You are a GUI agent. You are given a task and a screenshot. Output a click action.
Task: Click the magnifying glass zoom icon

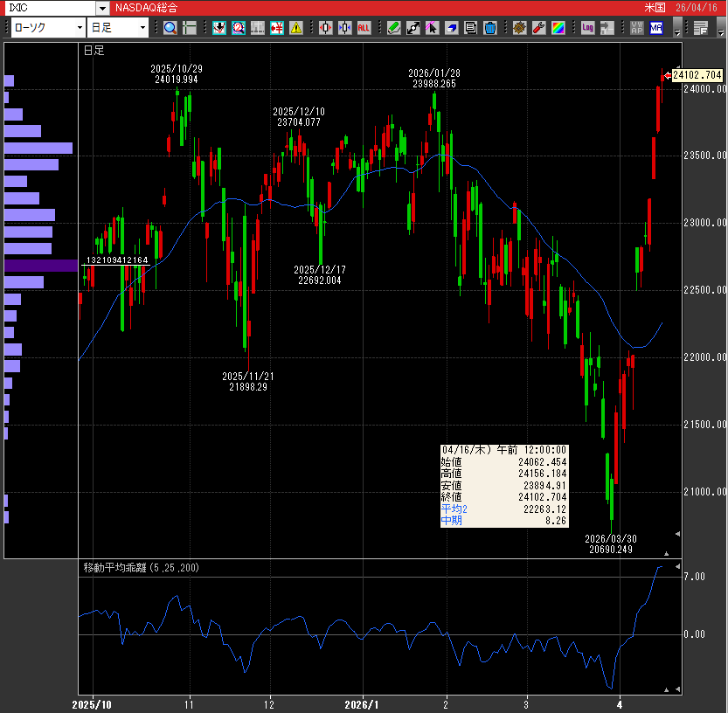170,28
